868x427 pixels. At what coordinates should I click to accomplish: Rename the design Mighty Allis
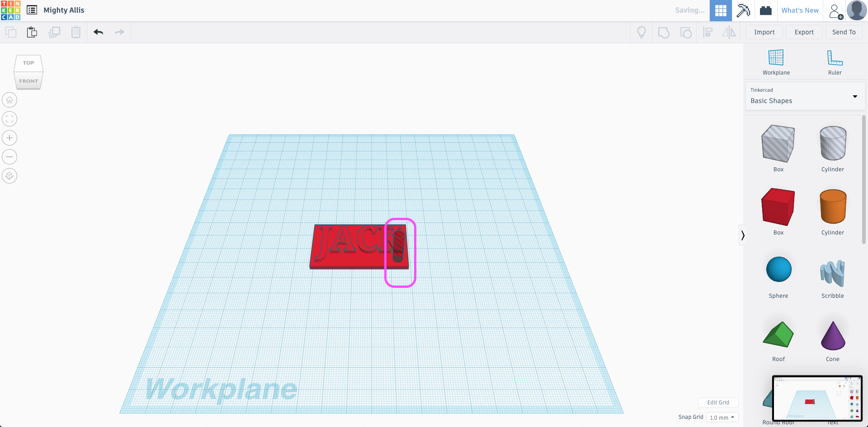(64, 10)
